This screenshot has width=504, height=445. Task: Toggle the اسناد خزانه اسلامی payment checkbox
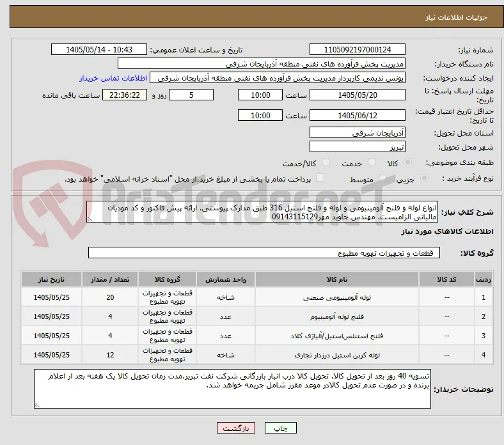[x=320, y=177]
